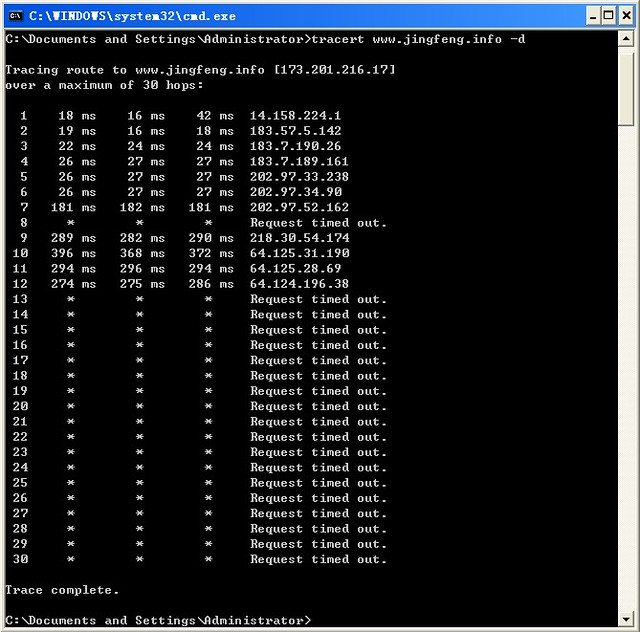Click hop 12 address 64.124.196.38

tap(299, 284)
